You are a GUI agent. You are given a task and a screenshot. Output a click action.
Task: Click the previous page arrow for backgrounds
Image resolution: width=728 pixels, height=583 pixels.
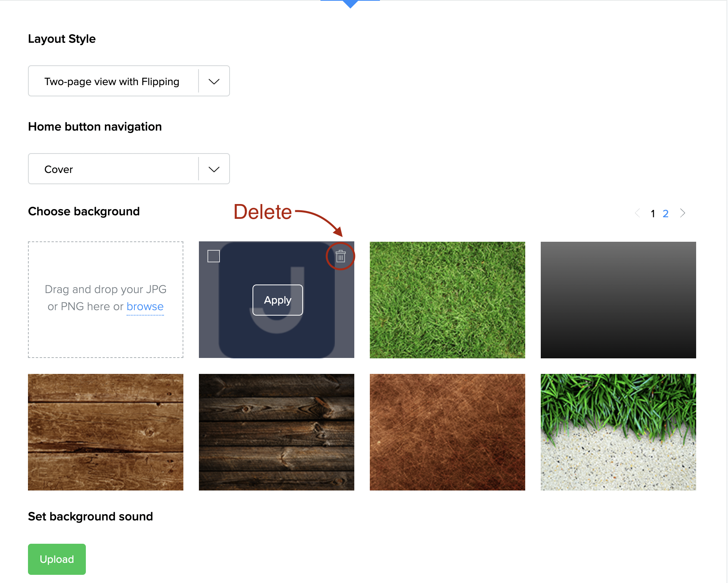pos(637,213)
